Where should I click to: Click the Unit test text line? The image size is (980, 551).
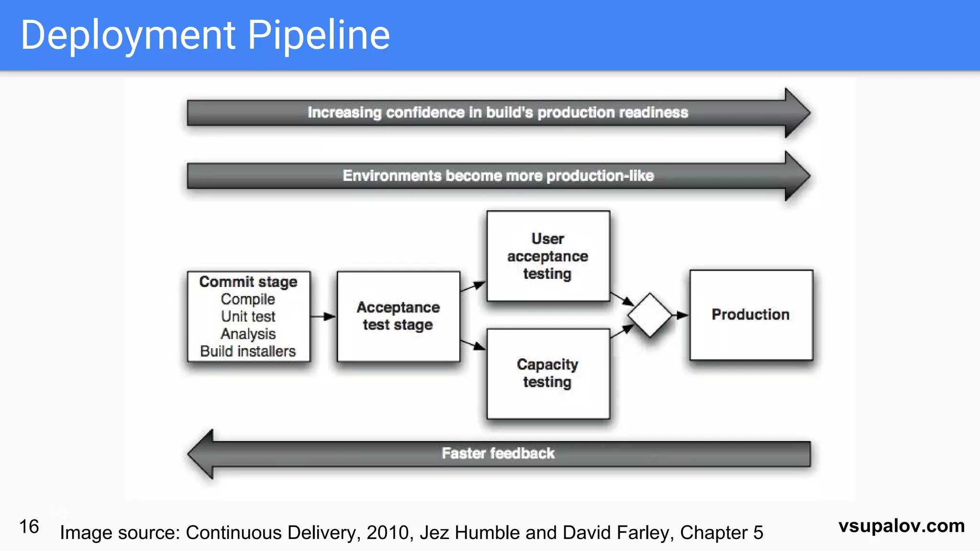248,316
